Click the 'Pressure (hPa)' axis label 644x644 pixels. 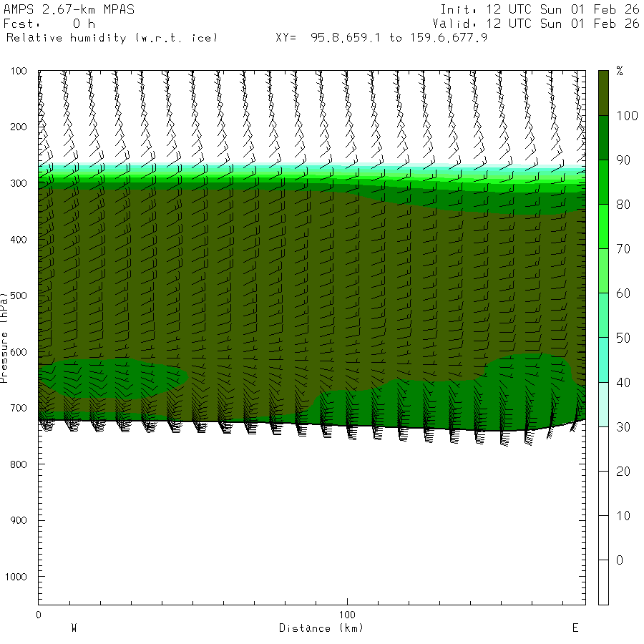[x=4, y=338]
